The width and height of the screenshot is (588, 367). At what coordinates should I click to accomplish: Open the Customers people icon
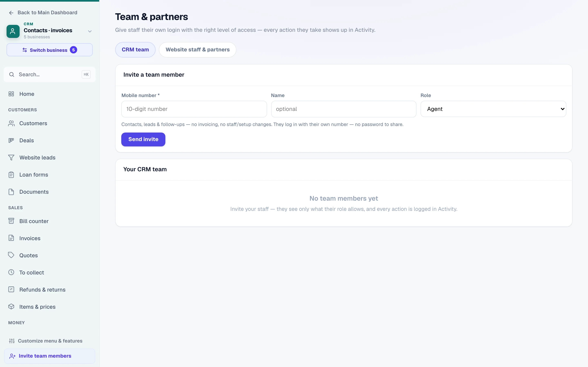tap(11, 123)
